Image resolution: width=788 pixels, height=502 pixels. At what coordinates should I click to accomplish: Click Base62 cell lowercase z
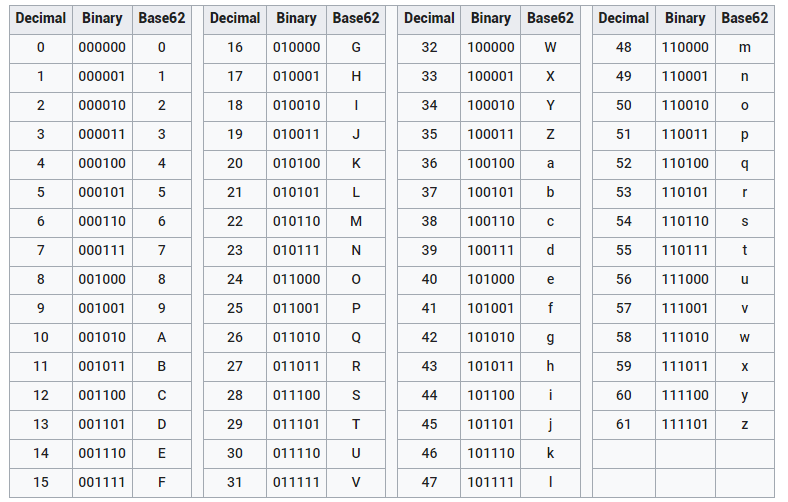click(x=745, y=425)
